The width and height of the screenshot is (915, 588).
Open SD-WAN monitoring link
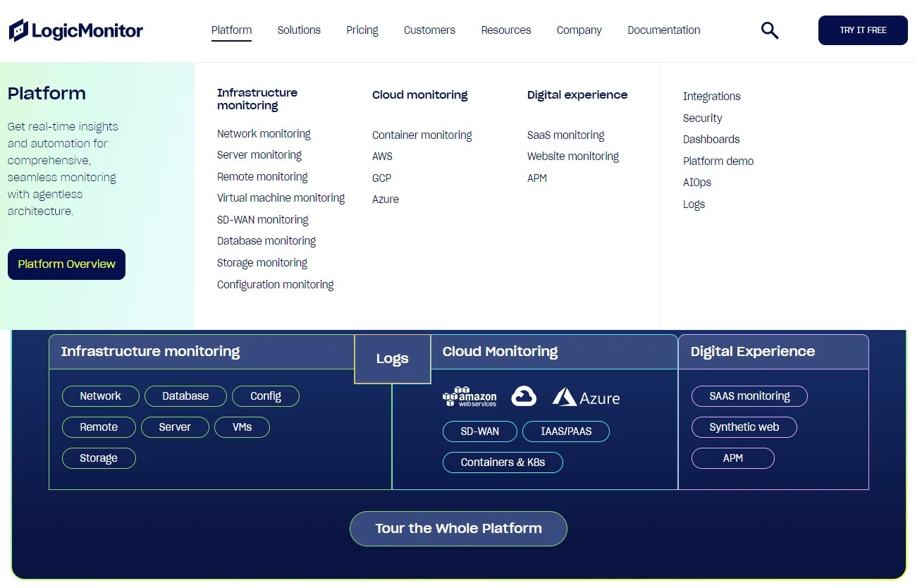(x=263, y=220)
